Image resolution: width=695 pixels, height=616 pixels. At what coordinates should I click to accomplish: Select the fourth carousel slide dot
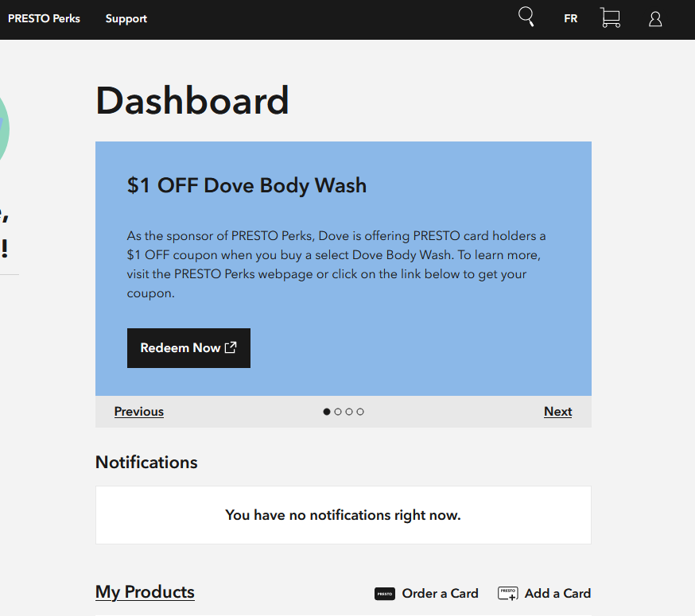click(x=360, y=412)
